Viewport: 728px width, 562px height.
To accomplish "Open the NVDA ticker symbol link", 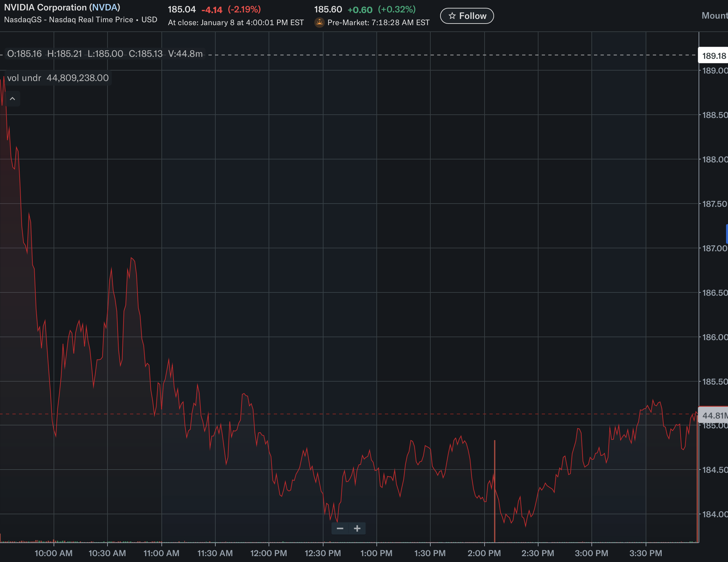I will pyautogui.click(x=104, y=7).
